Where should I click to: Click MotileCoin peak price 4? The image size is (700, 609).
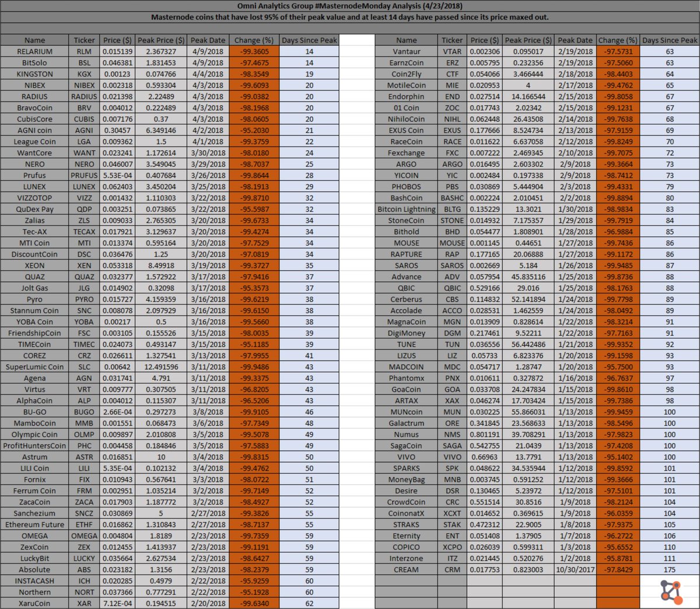[x=528, y=85]
